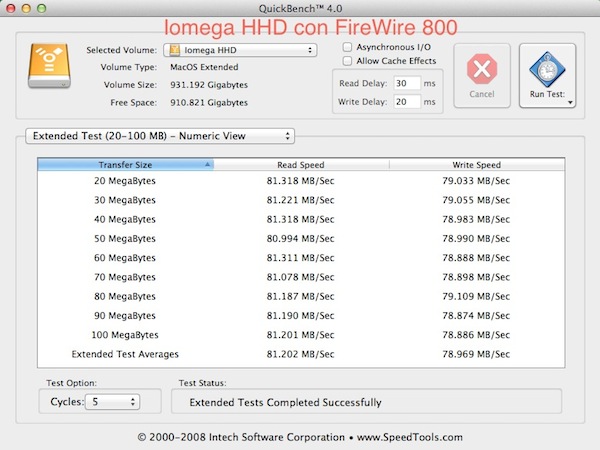Screen dimensions: 600x450
Task: Click write speed value 79.033 MB/Sec
Action: click(476, 181)
